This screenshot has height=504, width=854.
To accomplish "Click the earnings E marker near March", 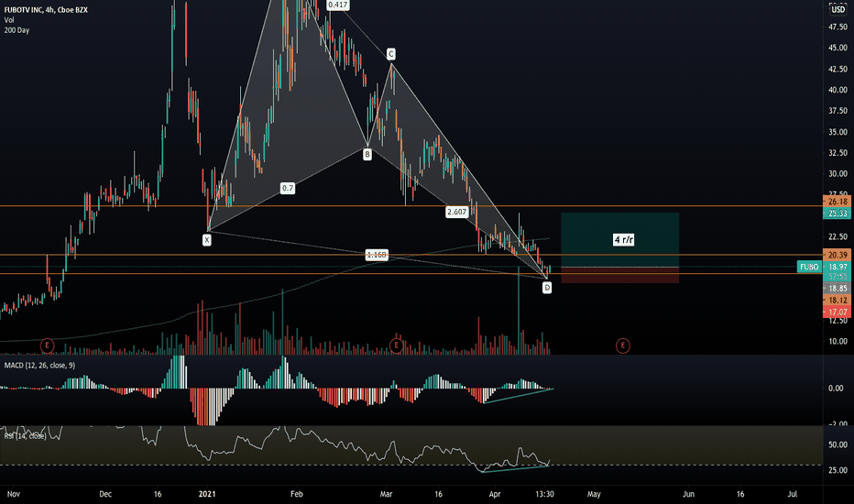I will click(397, 345).
